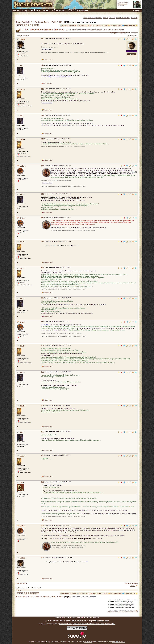Click red delete icon on post #41
154x644 pixels.
[121, 39]
